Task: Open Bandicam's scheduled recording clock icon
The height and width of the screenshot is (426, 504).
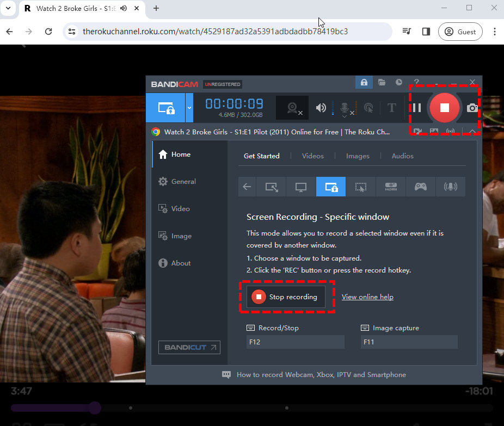Action: [398, 82]
